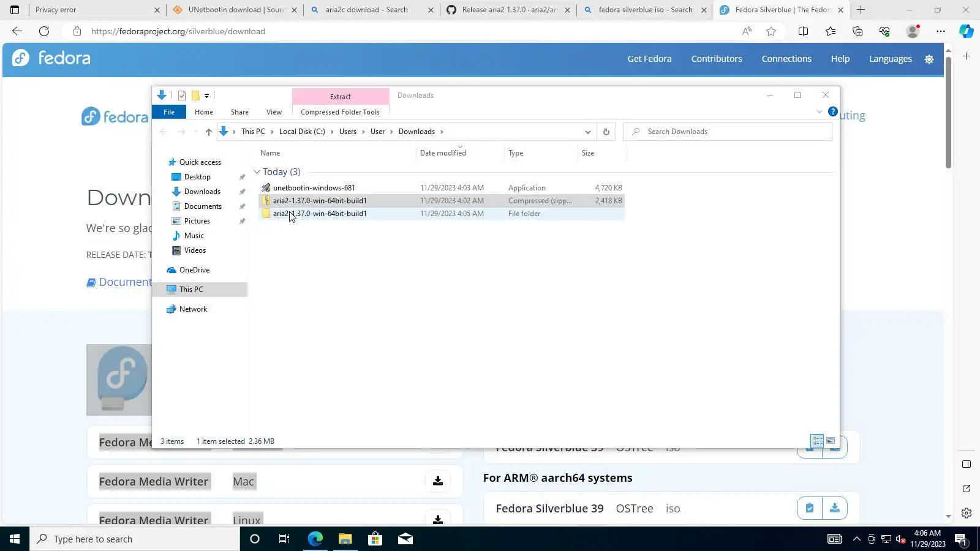Click the Fedora page vertical scrollbar
Screen dimensions: 980x551
tap(948, 113)
